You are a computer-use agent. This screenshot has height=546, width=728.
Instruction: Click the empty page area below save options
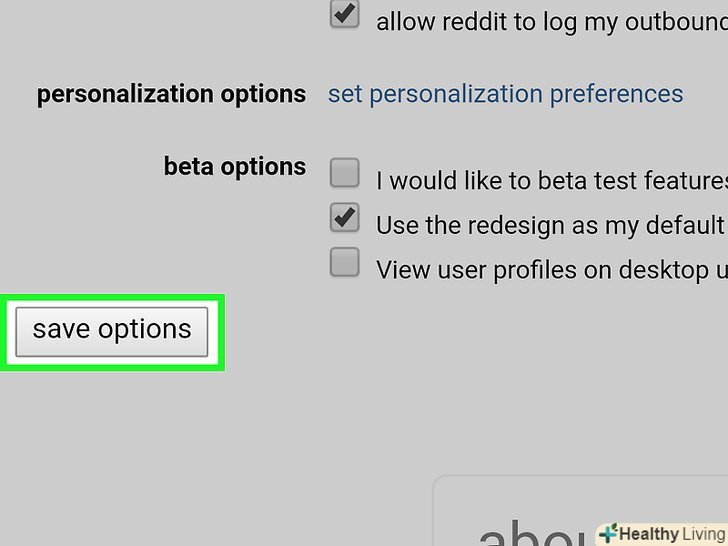click(200, 450)
